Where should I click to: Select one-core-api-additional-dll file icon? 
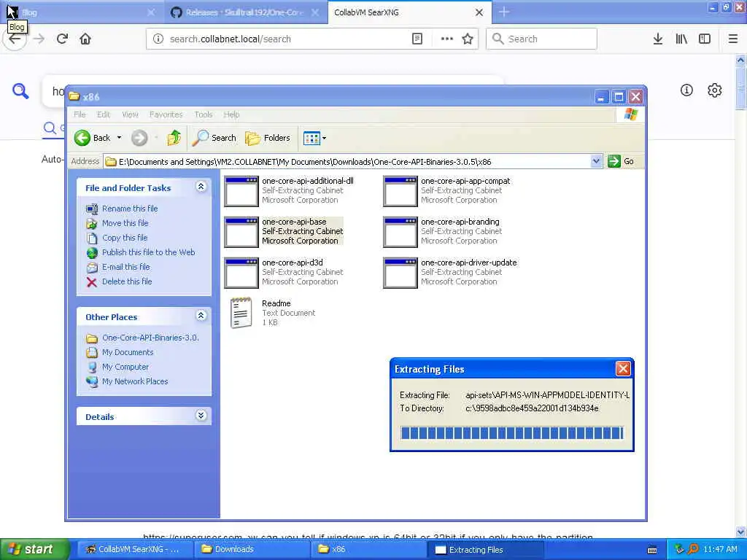[241, 191]
